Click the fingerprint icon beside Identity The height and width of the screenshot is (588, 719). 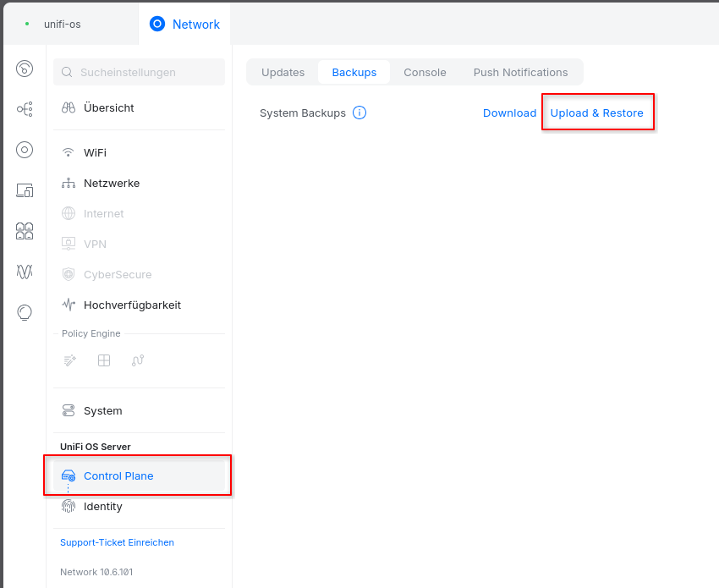click(69, 507)
